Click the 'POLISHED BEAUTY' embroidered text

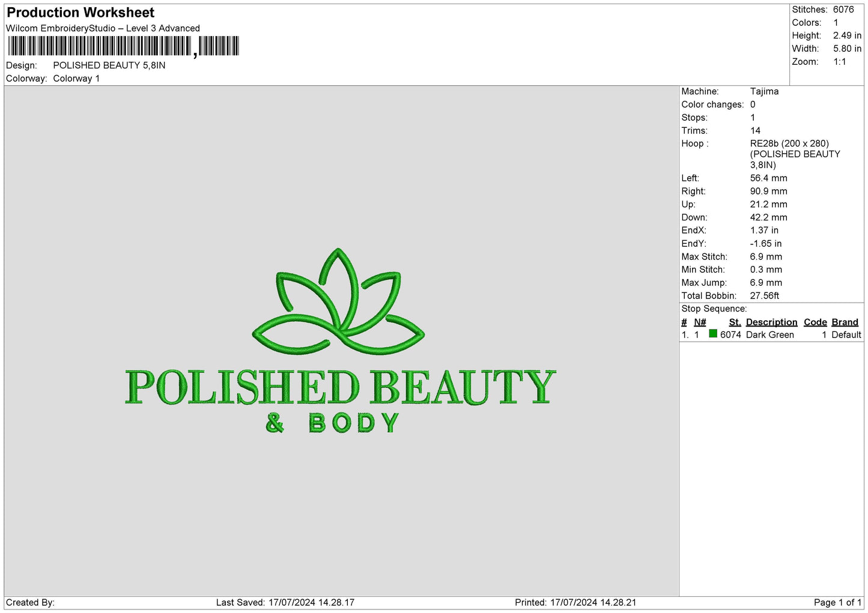coord(340,387)
